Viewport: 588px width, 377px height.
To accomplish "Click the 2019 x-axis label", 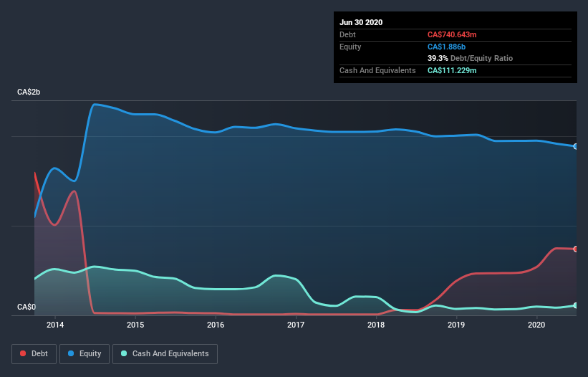I will click(x=456, y=325).
